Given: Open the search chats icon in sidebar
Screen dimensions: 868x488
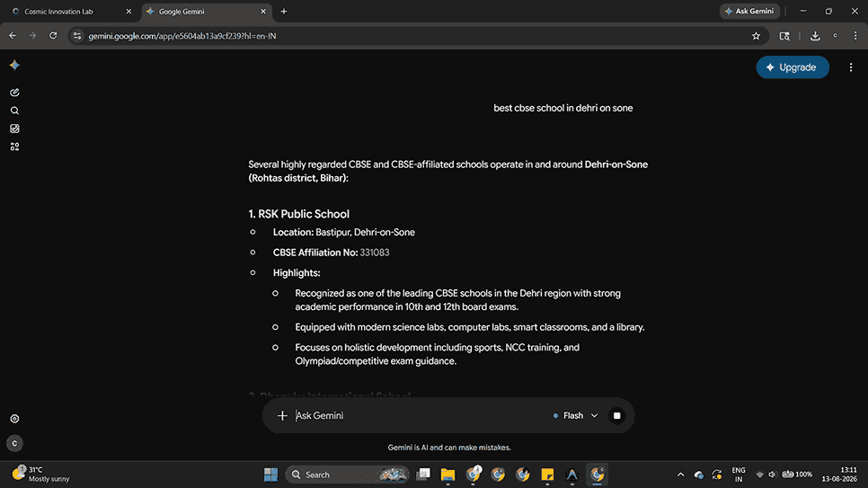Looking at the screenshot, I should [14, 111].
